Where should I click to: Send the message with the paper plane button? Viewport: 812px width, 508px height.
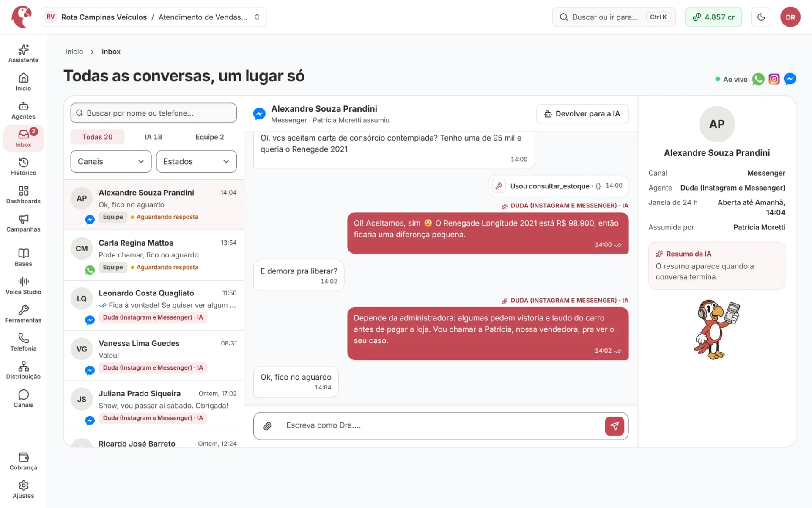tap(614, 426)
